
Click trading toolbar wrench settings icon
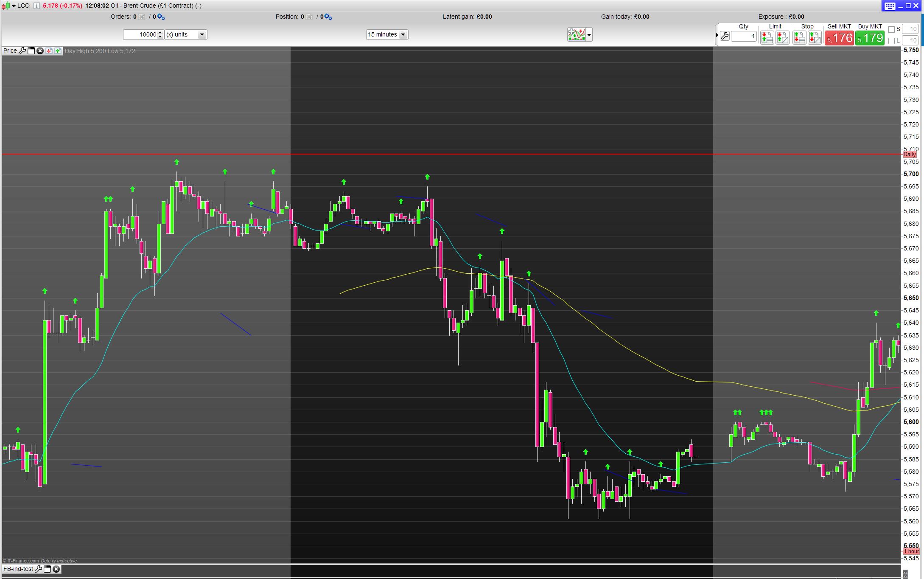click(x=725, y=36)
